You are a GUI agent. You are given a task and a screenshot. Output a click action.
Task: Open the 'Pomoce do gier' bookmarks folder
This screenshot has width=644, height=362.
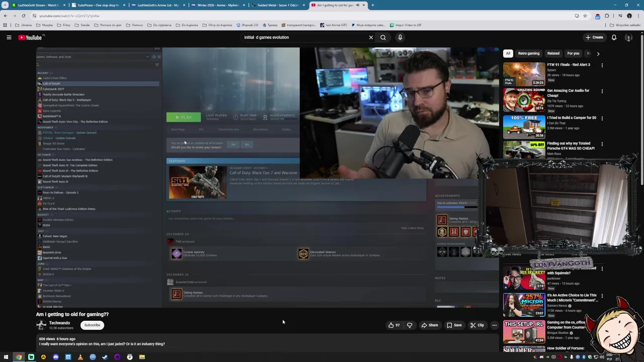tap(108, 25)
